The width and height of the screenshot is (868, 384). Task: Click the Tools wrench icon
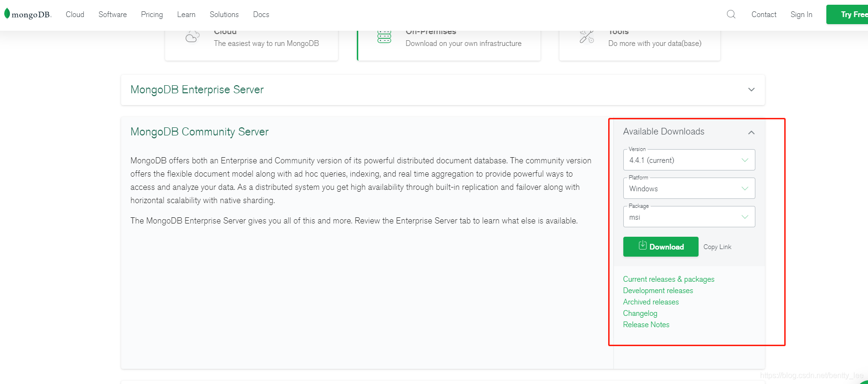(x=587, y=36)
